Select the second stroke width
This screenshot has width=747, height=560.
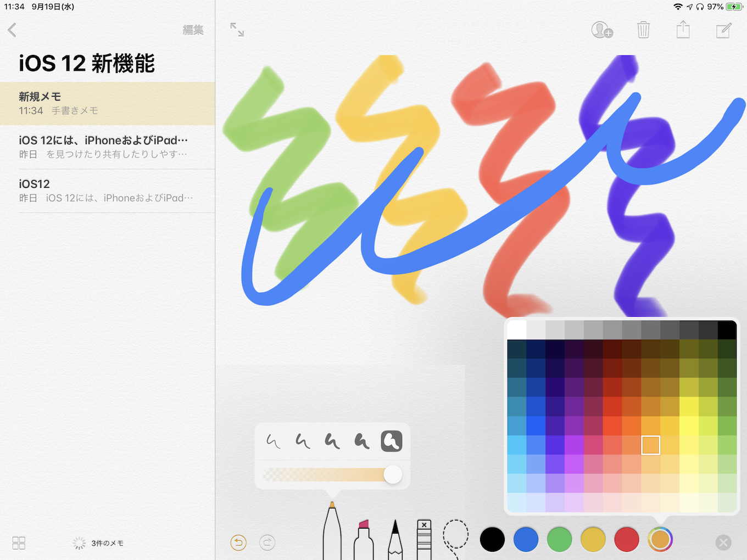click(303, 441)
